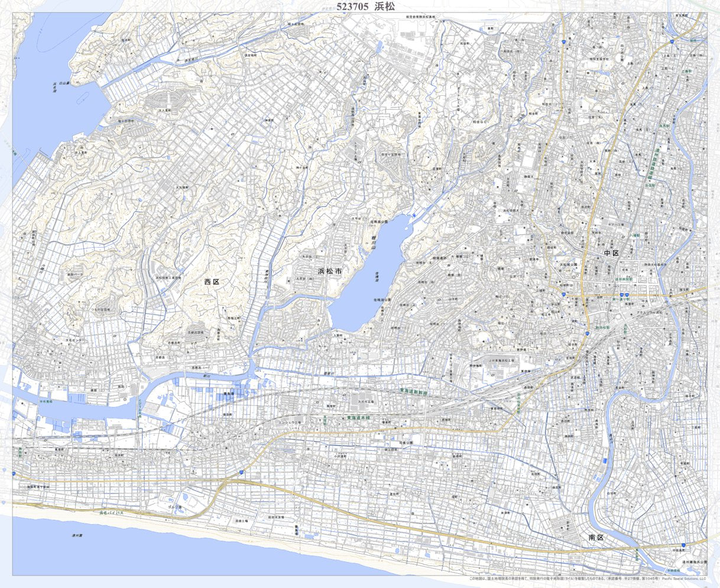Click the blue dot marker at top right corner
The image size is (720, 588).
coord(672,42)
